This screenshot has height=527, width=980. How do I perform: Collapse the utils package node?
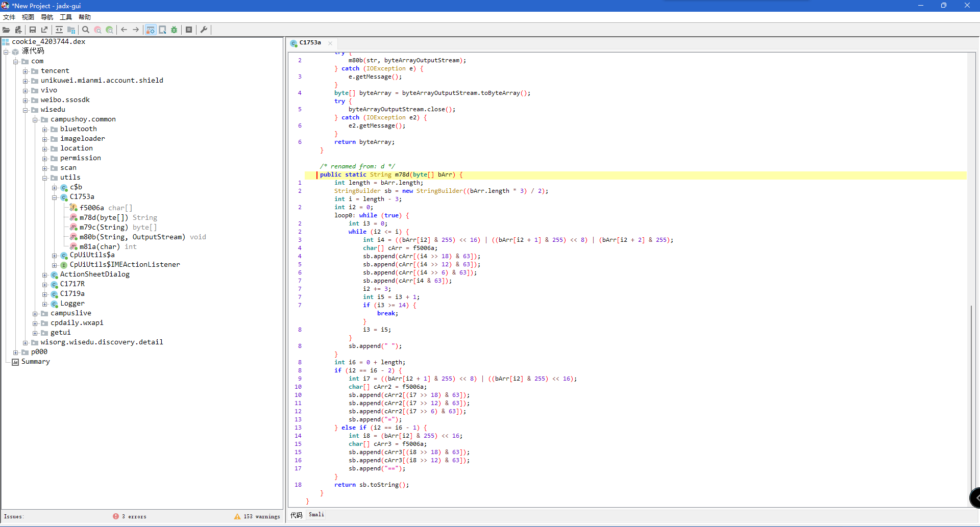[45, 178]
